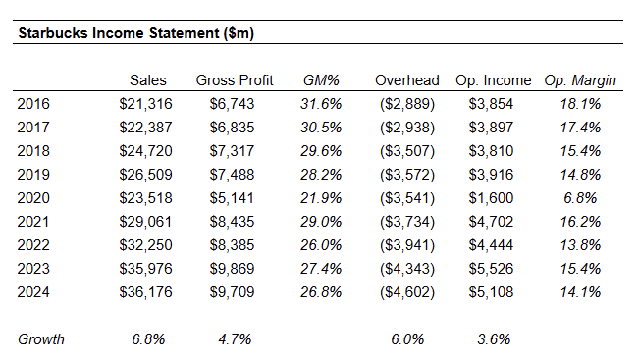The height and width of the screenshot is (364, 638).
Task: Click the GM% column header
Action: coord(321,80)
